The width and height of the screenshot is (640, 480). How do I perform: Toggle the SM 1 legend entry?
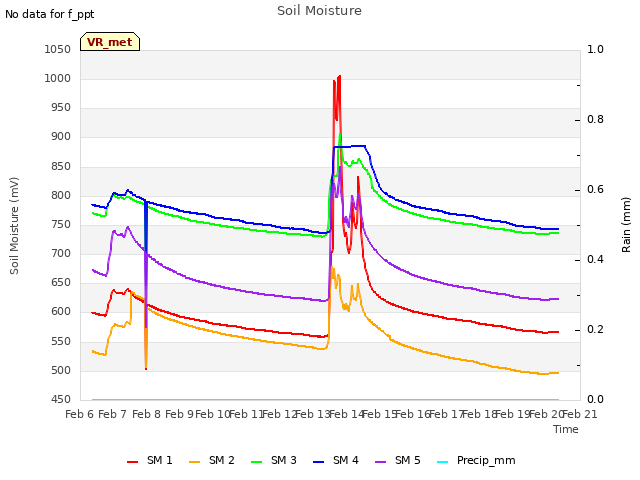(150, 461)
